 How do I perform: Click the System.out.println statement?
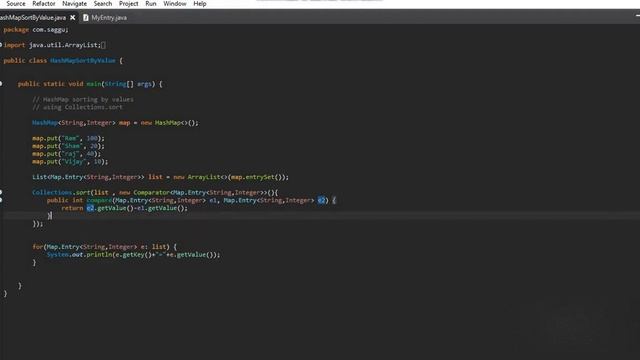click(x=133, y=255)
